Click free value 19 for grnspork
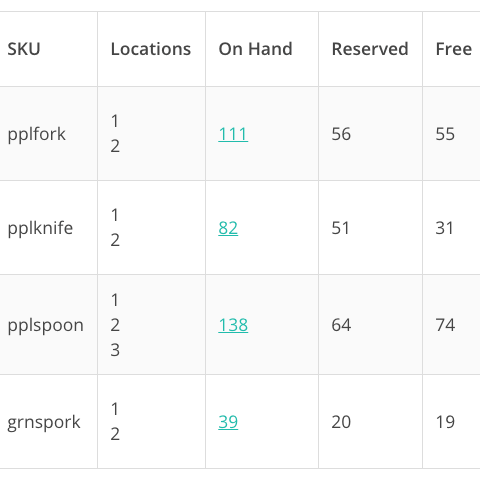This screenshot has height=480, width=480. (x=445, y=422)
